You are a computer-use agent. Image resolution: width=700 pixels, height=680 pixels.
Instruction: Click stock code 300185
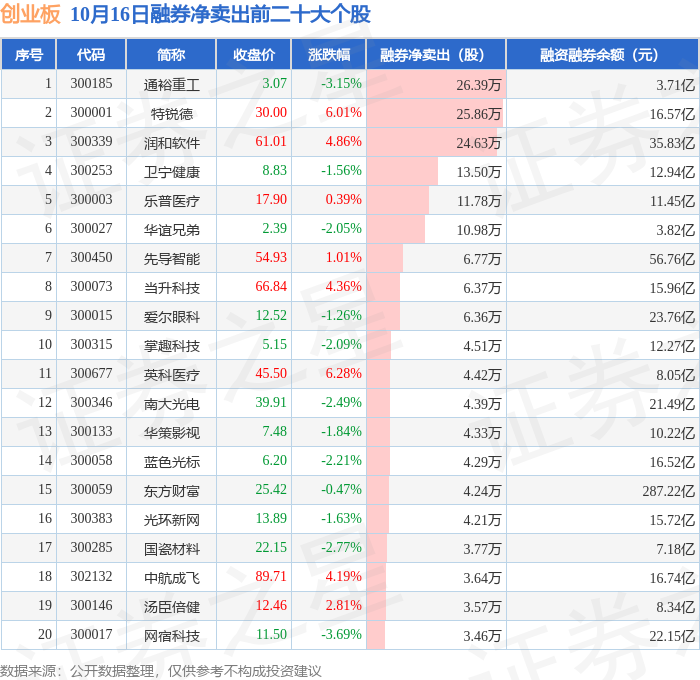pos(91,83)
